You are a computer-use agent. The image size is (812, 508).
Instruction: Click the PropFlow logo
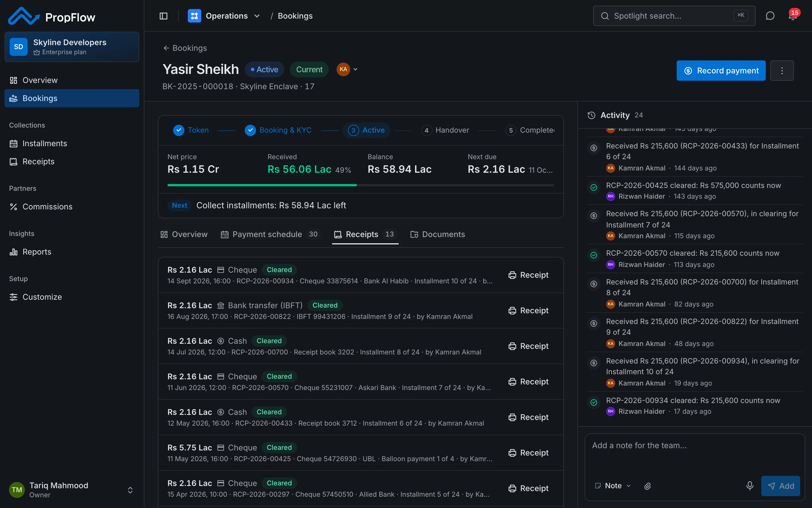click(x=52, y=16)
